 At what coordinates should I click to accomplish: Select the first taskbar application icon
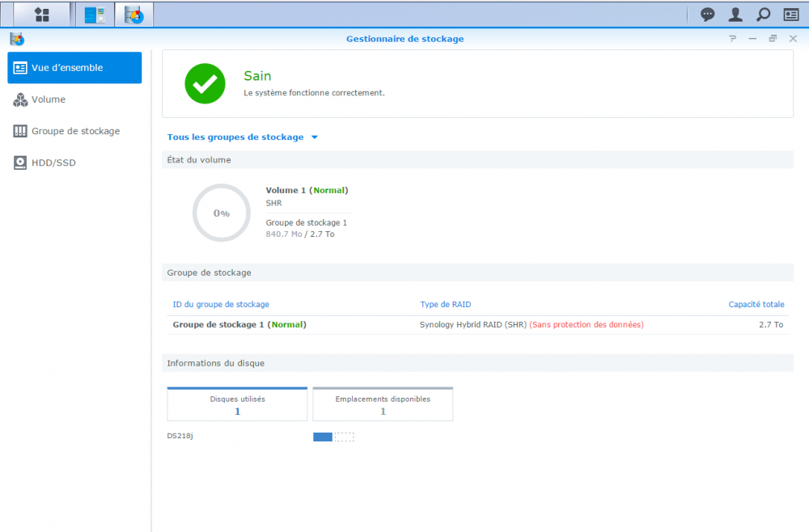click(95, 15)
